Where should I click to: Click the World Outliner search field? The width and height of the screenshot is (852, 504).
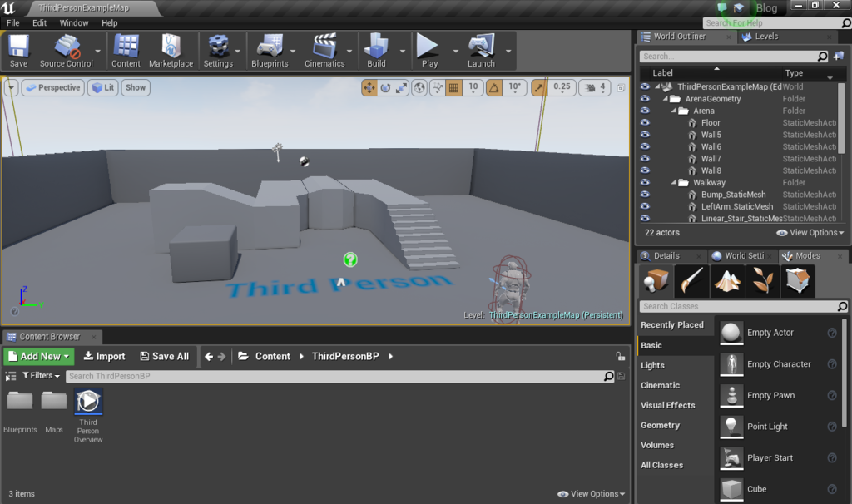click(x=734, y=56)
